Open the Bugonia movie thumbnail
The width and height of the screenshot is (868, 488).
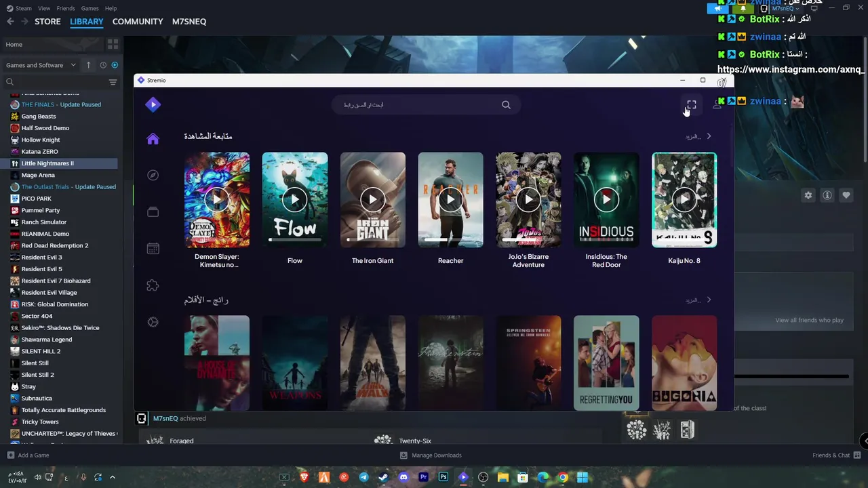pos(684,363)
